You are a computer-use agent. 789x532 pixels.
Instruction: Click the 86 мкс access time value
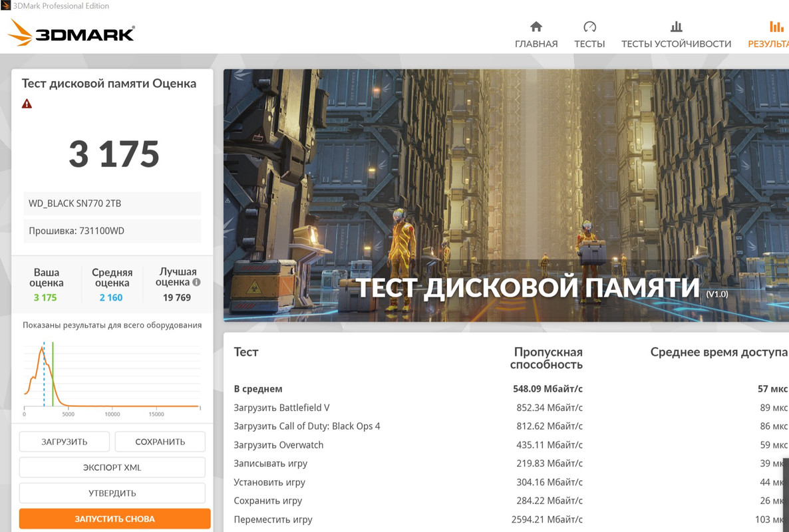[774, 426]
